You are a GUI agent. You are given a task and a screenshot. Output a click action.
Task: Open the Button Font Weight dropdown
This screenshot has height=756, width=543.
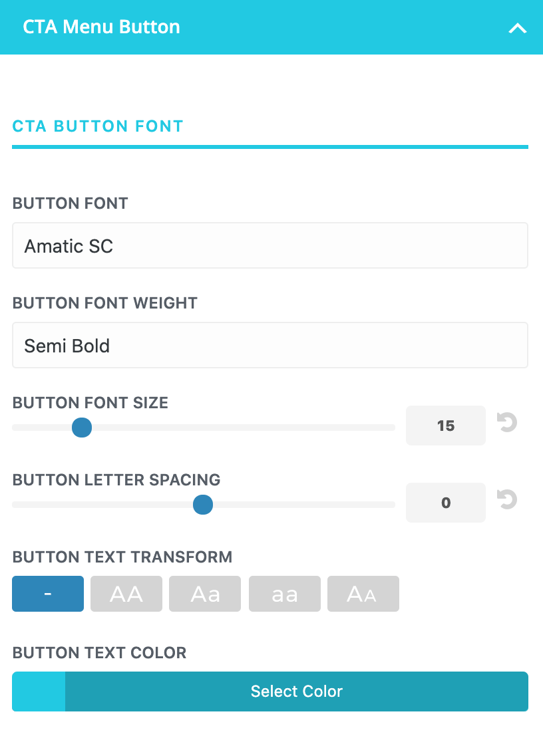pos(270,345)
